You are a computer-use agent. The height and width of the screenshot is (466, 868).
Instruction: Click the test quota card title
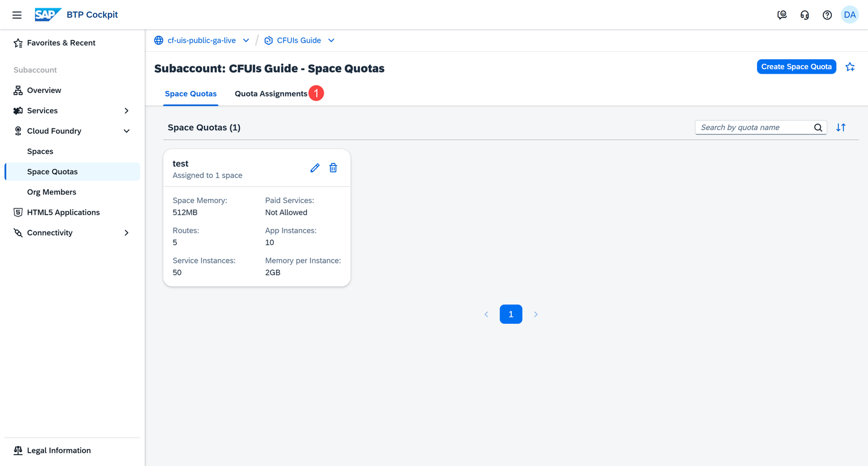180,163
